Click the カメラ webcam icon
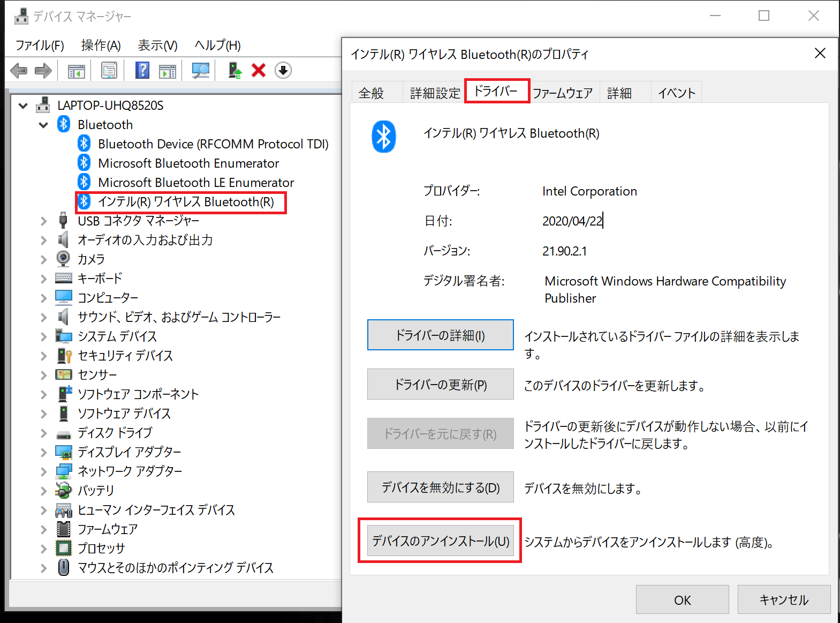 point(63,259)
